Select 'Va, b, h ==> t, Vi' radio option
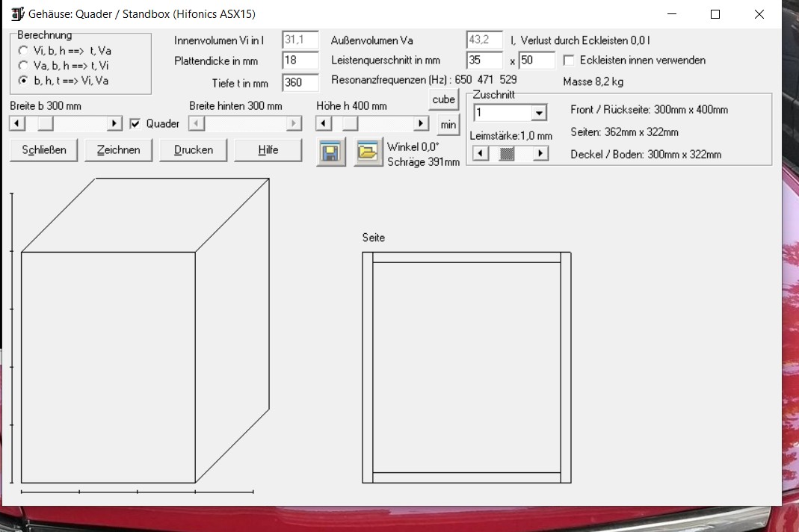Screen dimensions: 799x532 (23, 66)
